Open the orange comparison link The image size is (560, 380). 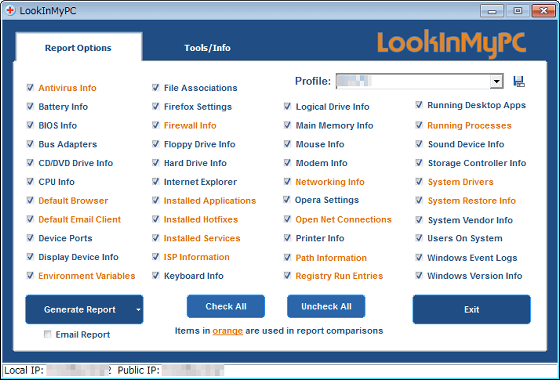pyautogui.click(x=228, y=331)
